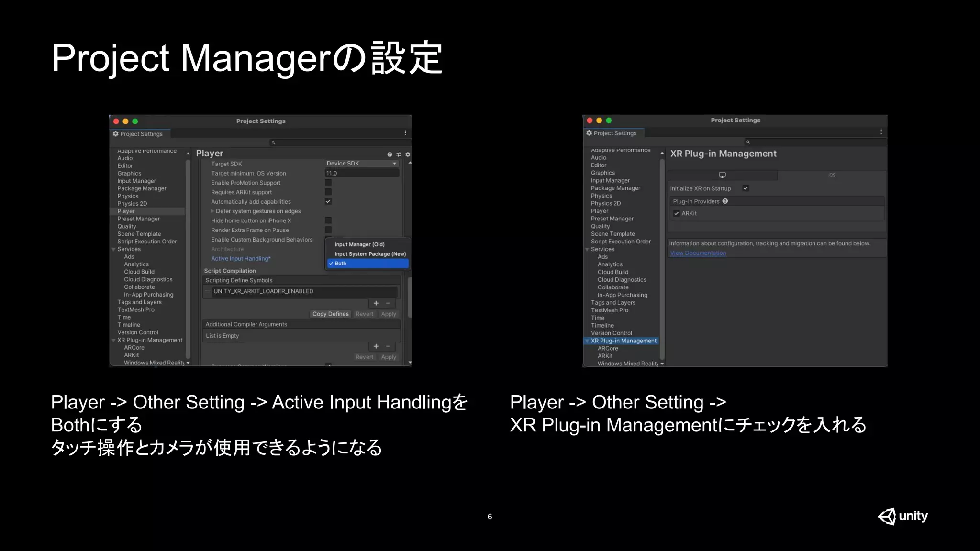Add compiler argument with plus button
The width and height of the screenshot is (980, 551).
click(376, 346)
